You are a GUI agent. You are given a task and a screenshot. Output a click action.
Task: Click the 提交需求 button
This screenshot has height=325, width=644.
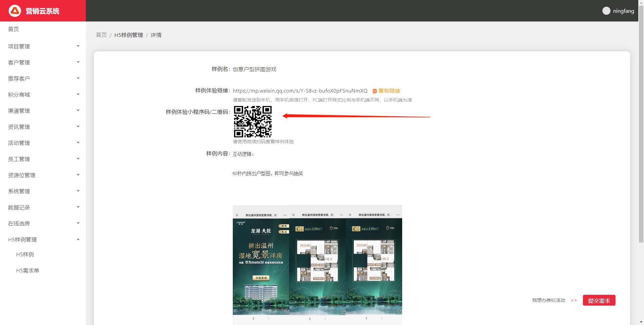(x=599, y=300)
